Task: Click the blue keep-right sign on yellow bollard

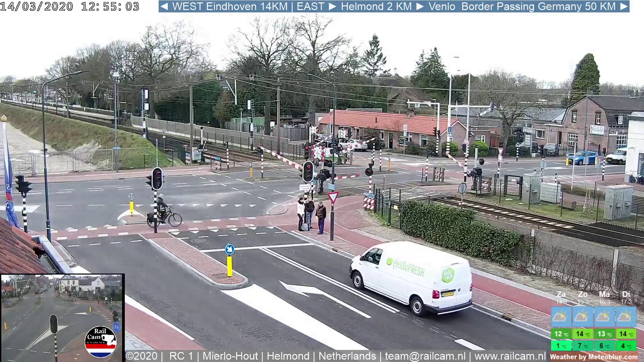Action: coord(229,249)
